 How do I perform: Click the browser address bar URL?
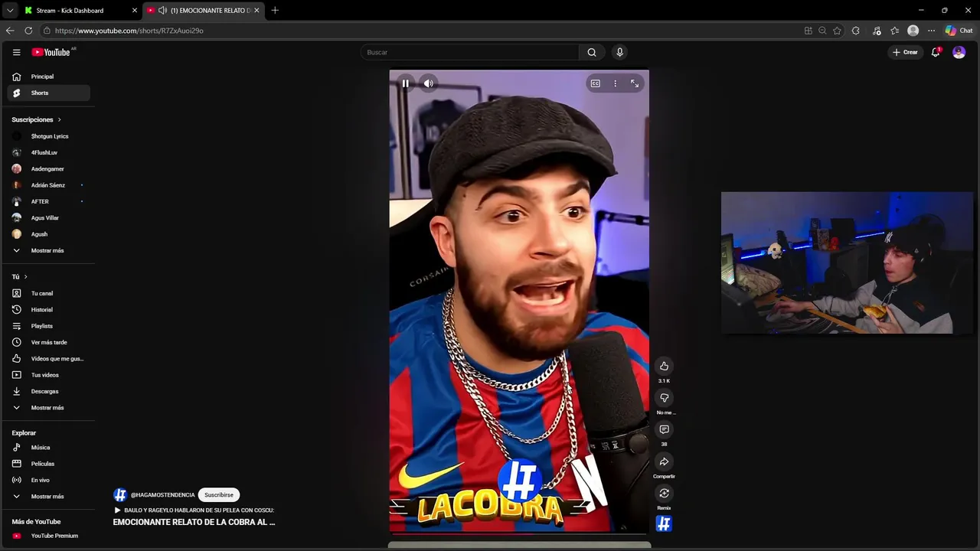[x=129, y=31]
